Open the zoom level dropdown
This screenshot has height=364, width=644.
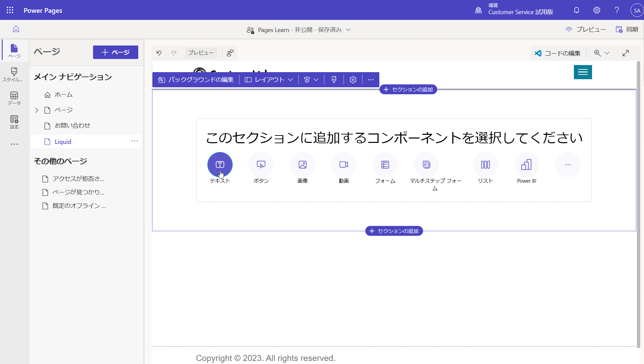(602, 53)
